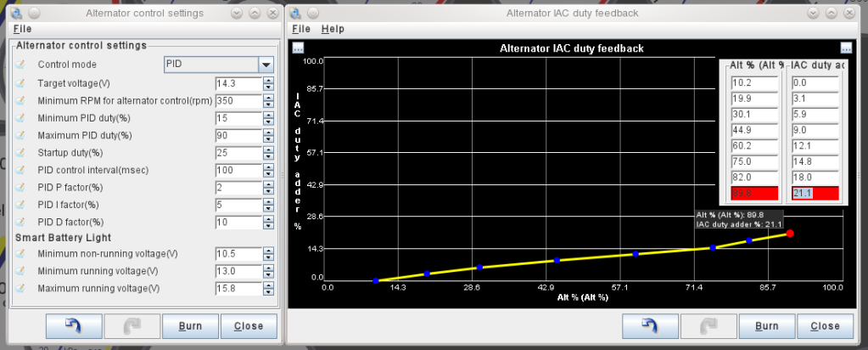The image size is (868, 350).
Task: Click the top-left ellipsis button on the graph
Action: coord(298,48)
